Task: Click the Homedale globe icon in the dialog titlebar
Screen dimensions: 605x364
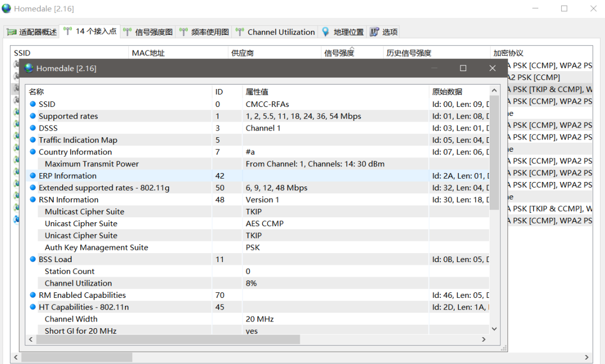Action: point(28,68)
